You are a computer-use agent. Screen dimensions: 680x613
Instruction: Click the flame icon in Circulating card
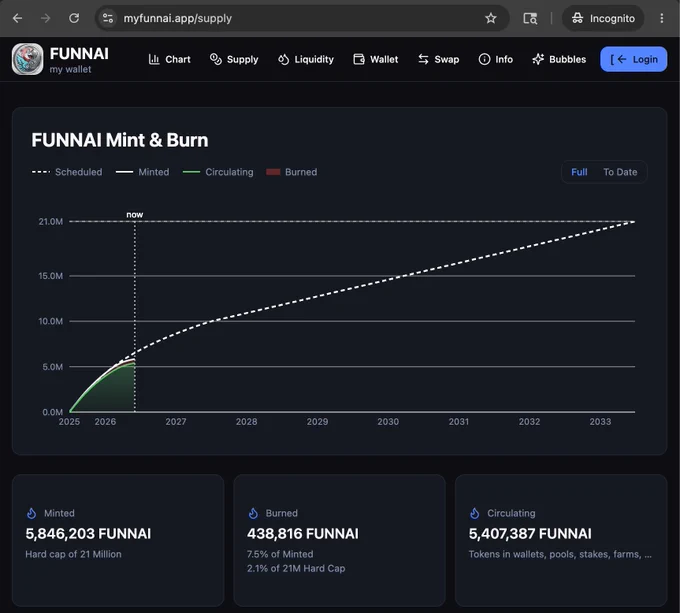475,513
